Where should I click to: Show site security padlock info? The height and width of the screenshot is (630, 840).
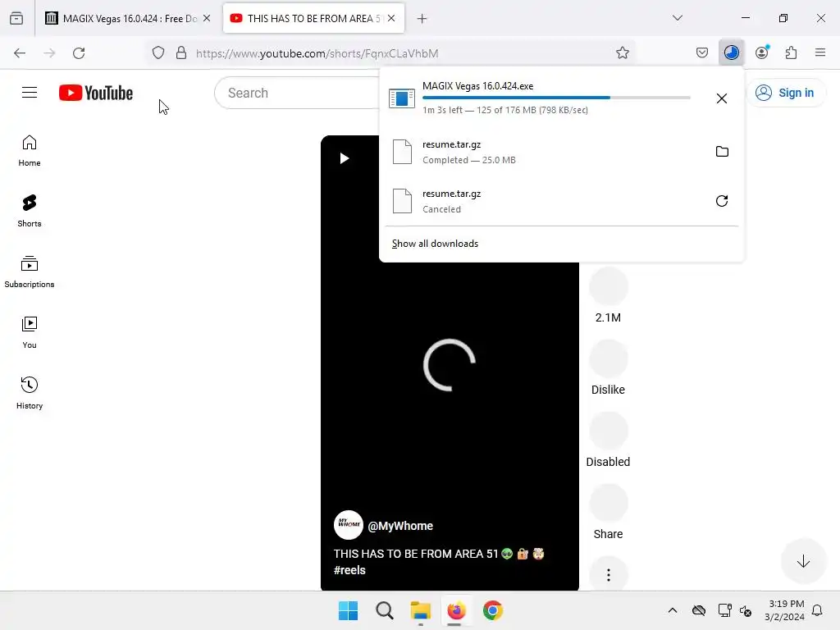click(x=181, y=53)
